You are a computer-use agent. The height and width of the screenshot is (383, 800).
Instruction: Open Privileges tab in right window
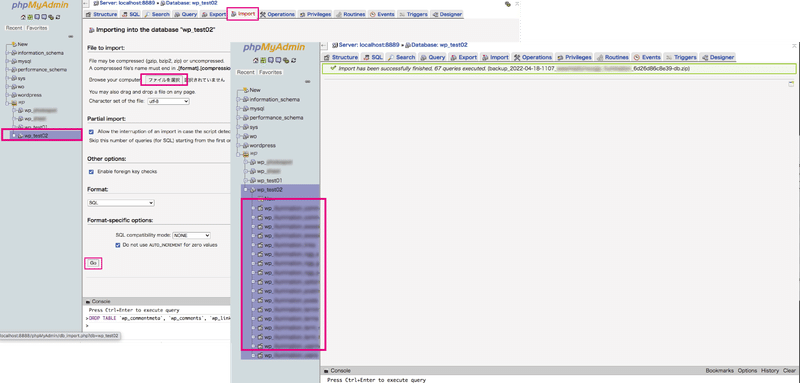pyautogui.click(x=574, y=57)
